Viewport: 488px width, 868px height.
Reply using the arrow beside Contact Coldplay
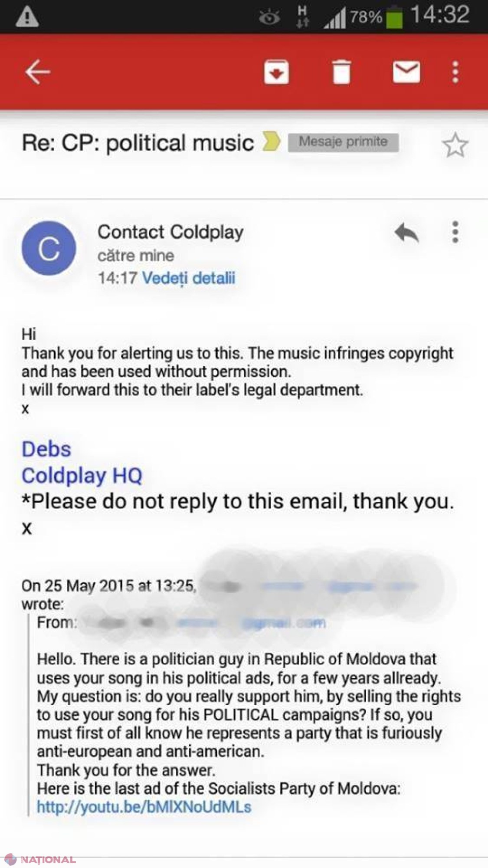(x=406, y=233)
